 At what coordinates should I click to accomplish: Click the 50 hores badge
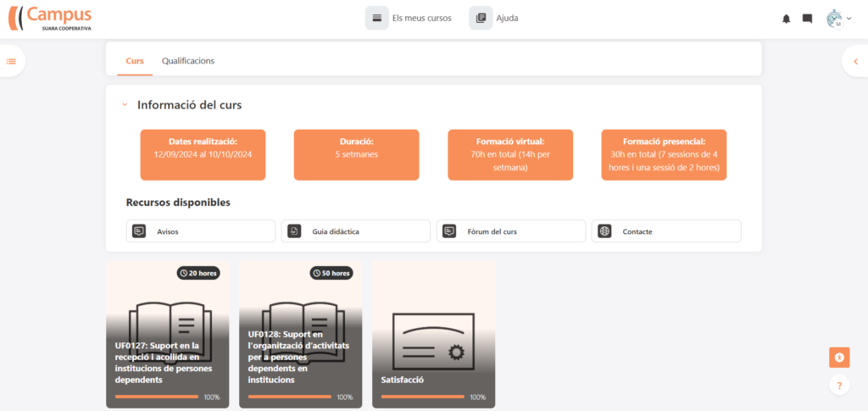[x=331, y=273]
